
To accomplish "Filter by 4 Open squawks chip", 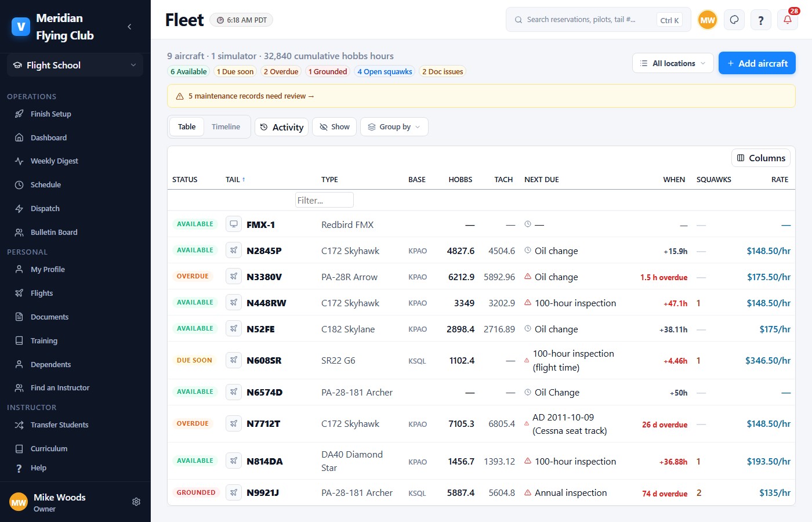I will pos(385,72).
